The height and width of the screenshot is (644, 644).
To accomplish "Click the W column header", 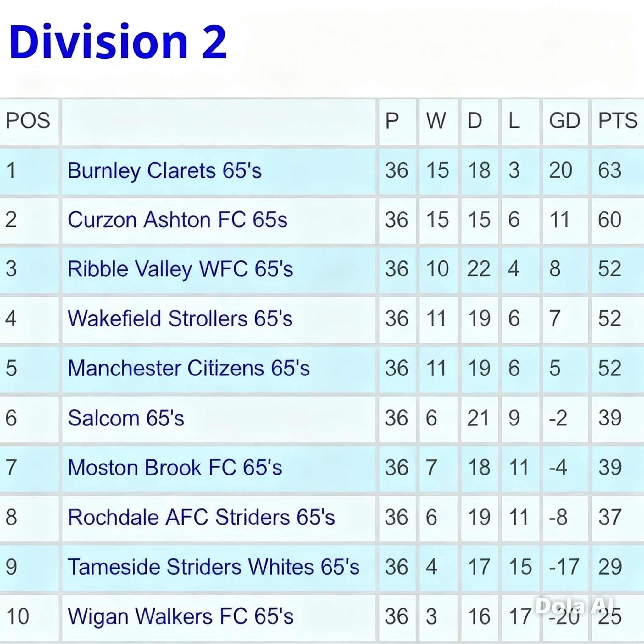I will click(x=436, y=120).
